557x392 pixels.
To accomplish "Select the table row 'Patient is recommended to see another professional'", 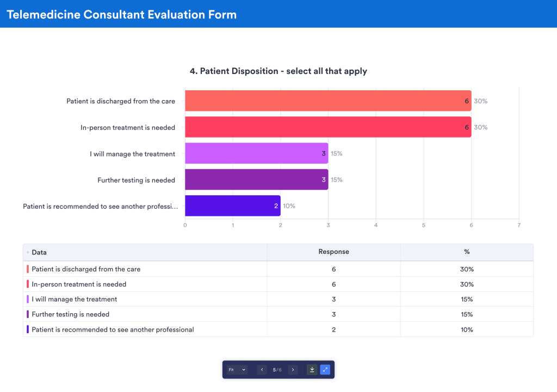I will coord(112,329).
